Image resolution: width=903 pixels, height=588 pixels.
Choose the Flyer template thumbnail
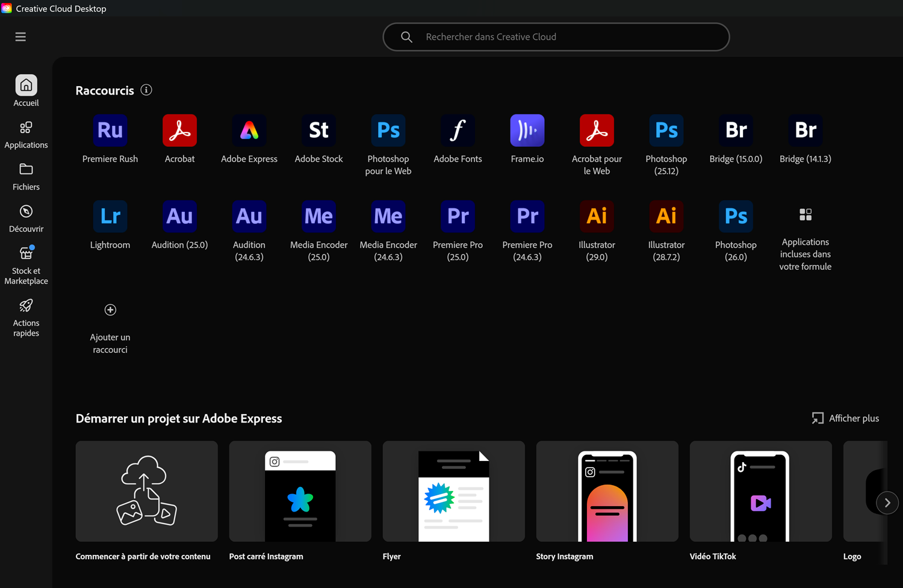[x=454, y=491]
